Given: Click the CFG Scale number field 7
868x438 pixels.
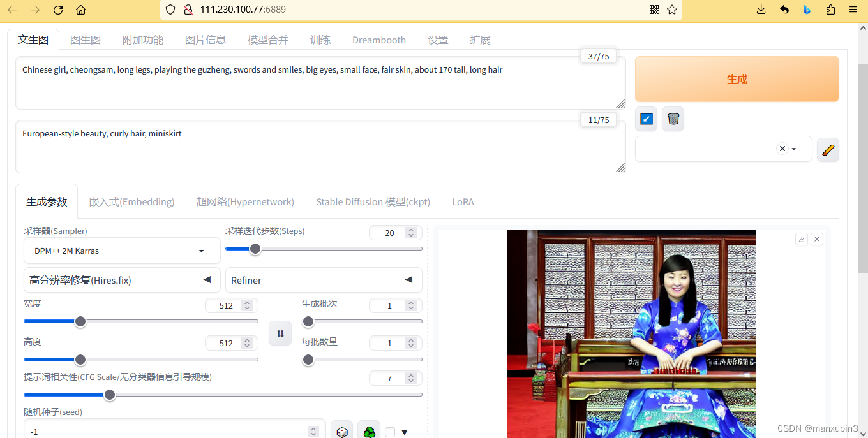Looking at the screenshot, I should click(395, 378).
